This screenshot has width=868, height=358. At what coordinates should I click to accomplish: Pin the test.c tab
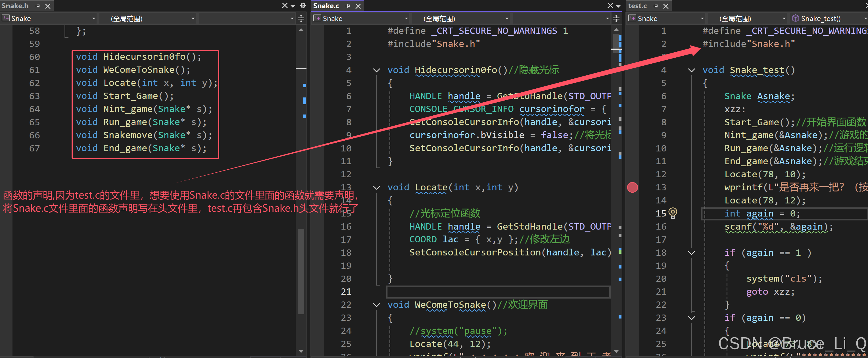[655, 6]
